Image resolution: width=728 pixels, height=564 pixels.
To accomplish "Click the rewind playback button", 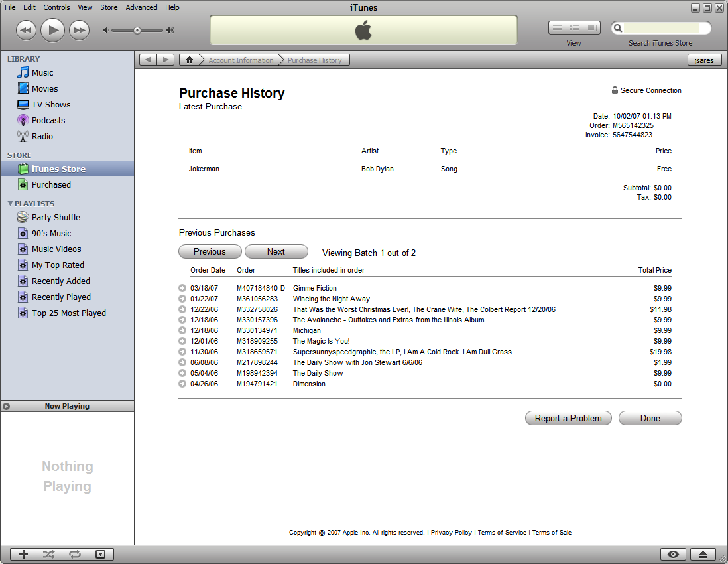I will [26, 31].
